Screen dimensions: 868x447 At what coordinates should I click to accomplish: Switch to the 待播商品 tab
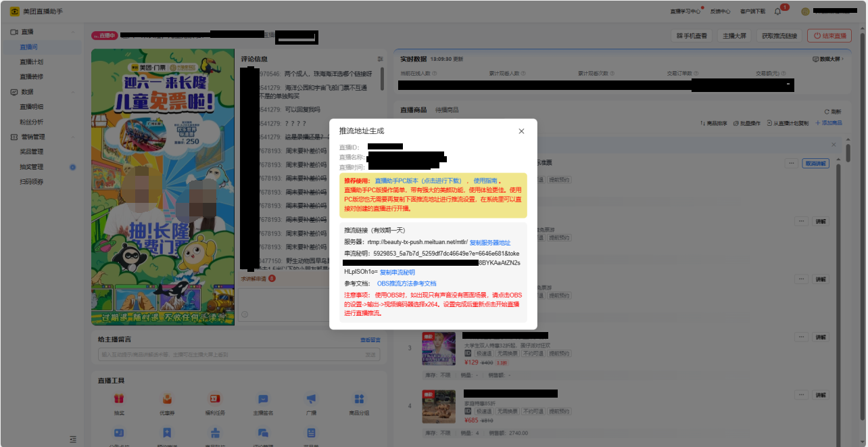[446, 110]
